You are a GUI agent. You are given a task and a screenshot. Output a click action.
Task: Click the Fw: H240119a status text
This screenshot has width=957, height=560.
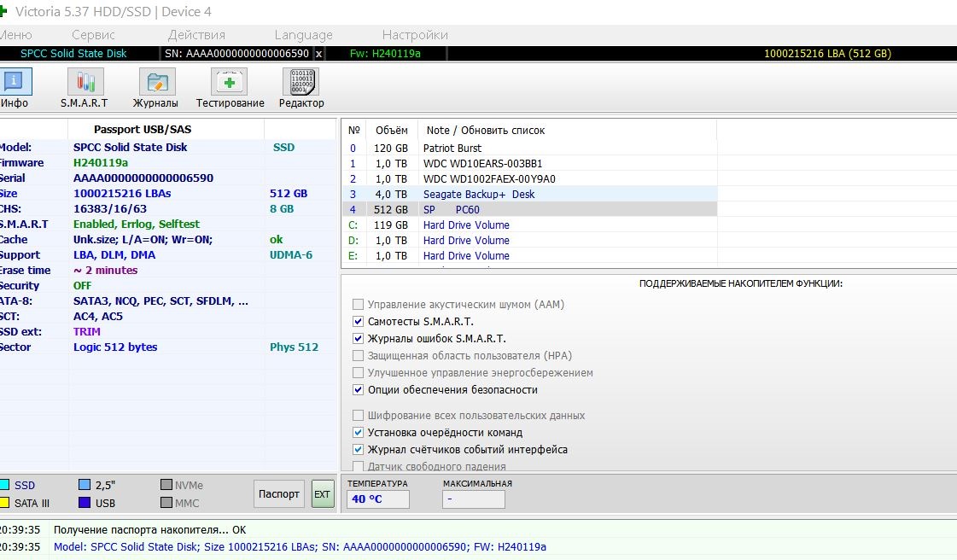coord(385,54)
